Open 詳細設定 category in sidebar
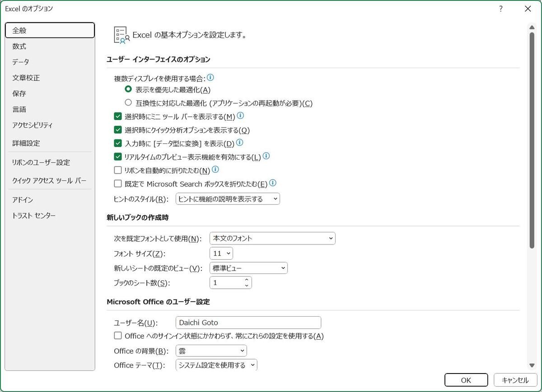This screenshot has width=542, height=392. (50, 143)
